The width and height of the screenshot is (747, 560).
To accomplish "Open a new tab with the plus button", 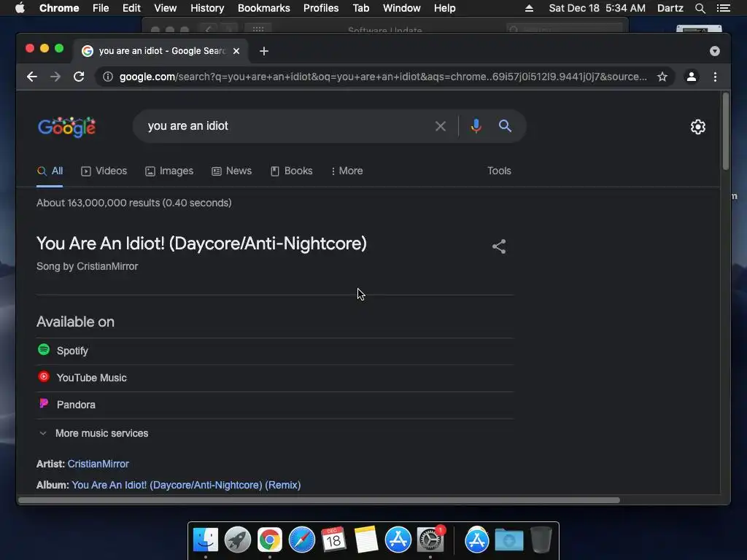I will pos(264,51).
